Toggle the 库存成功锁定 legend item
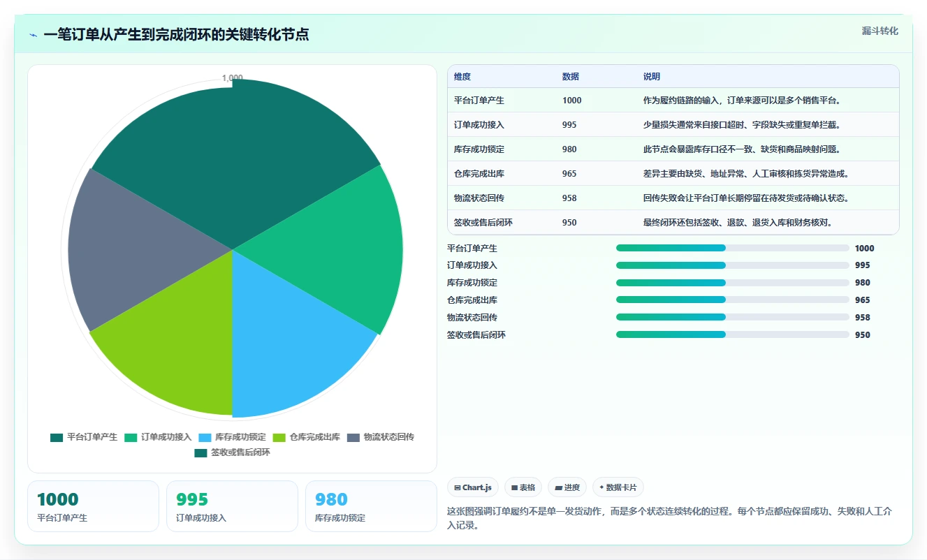Viewport: 927px width, 560px height. click(232, 437)
